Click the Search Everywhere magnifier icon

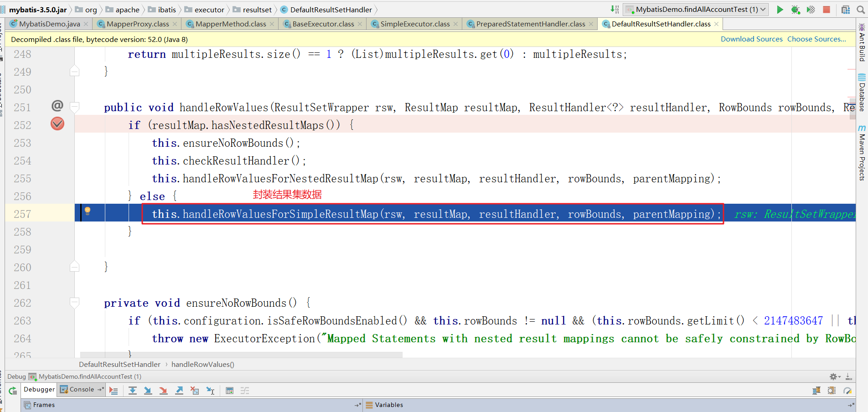pyautogui.click(x=861, y=10)
